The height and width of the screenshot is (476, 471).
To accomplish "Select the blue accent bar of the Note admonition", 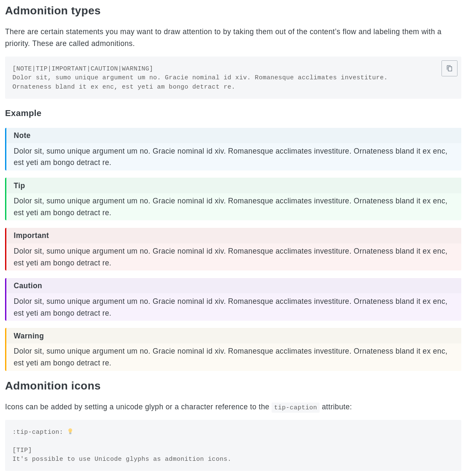I will [x=5, y=149].
